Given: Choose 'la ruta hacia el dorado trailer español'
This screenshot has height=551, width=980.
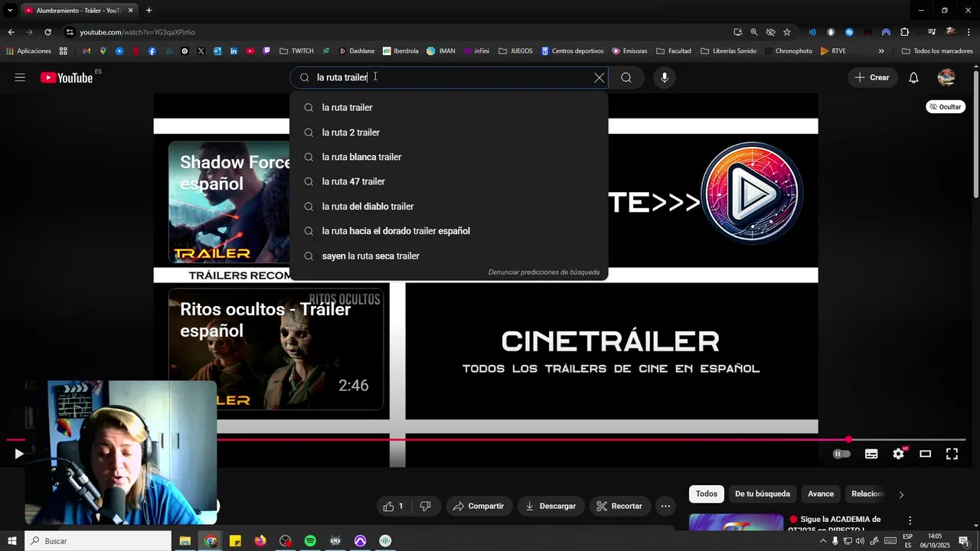Looking at the screenshot, I should tap(449, 231).
